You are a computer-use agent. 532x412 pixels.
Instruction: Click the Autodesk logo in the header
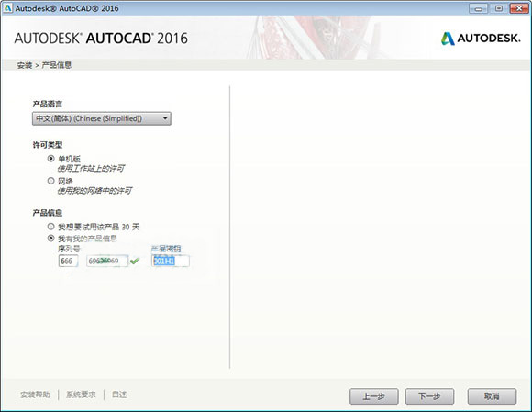click(481, 39)
